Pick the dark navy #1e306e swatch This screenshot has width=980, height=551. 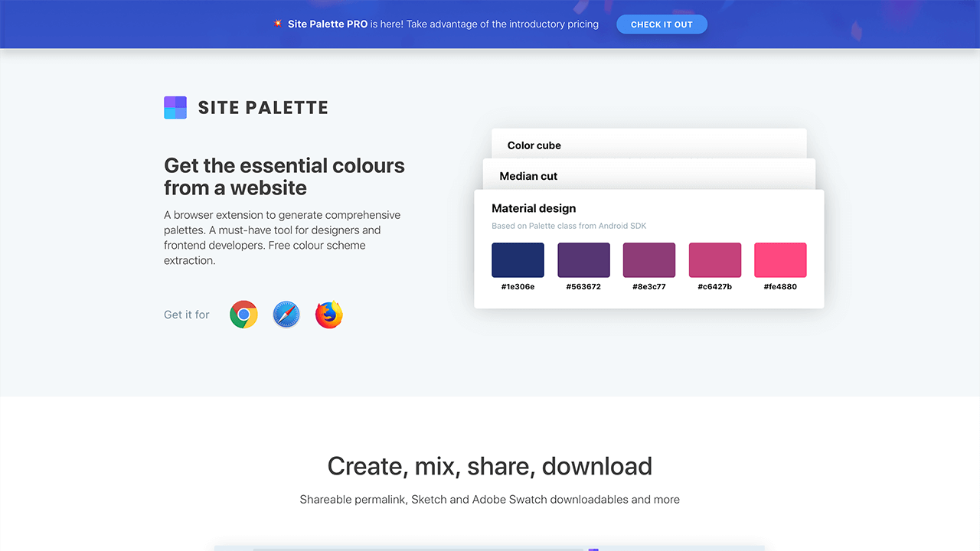point(518,260)
